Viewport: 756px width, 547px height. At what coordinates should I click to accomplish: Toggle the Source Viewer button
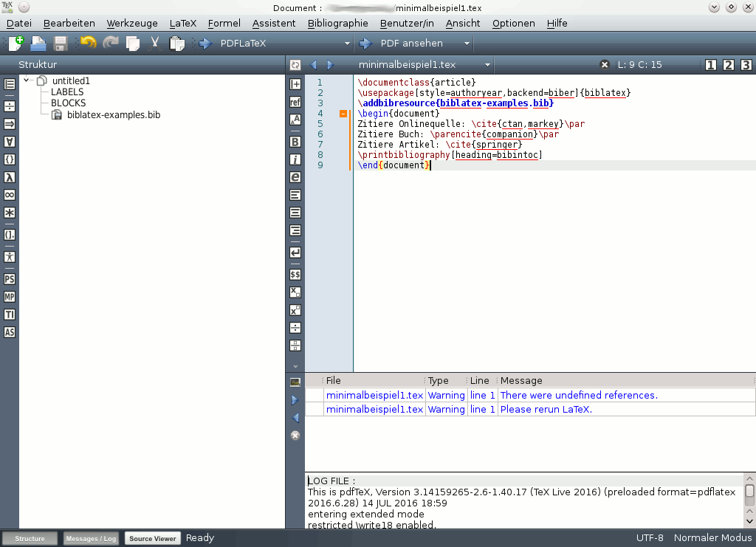pyautogui.click(x=152, y=538)
